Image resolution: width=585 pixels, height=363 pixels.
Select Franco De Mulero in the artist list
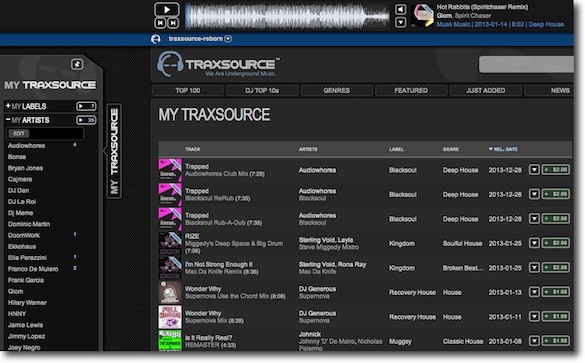[33, 269]
